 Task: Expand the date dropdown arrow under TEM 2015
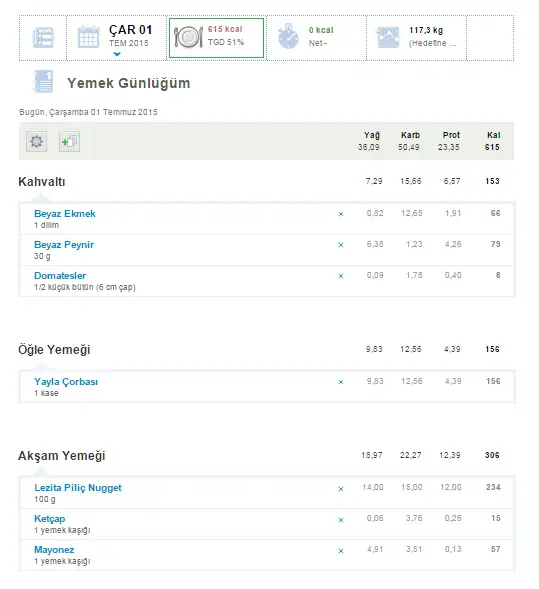pos(117,54)
